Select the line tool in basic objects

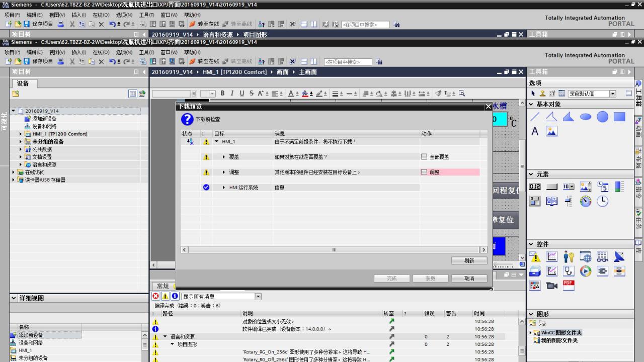pos(535,117)
